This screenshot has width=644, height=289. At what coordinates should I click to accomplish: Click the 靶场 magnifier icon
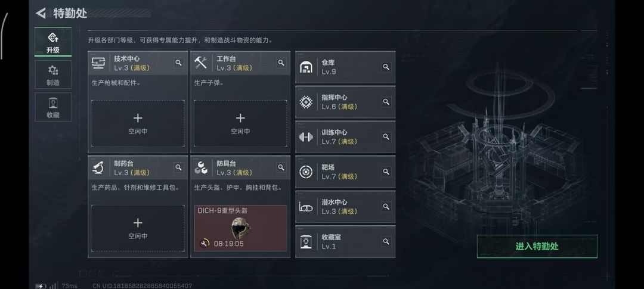[x=386, y=172]
